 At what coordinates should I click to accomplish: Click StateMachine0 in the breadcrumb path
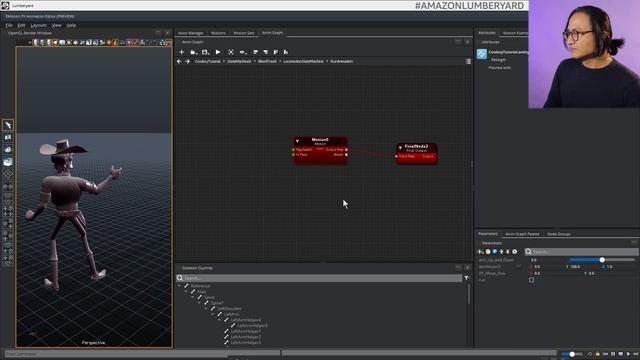click(239, 61)
